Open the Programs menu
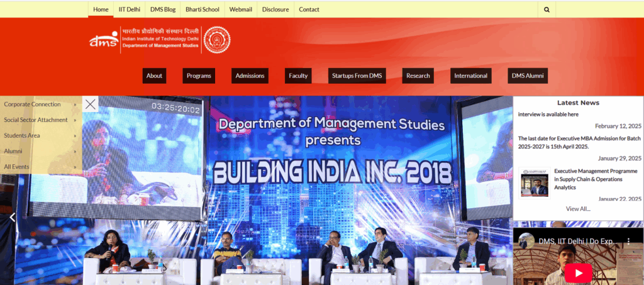The height and width of the screenshot is (285, 644). [x=199, y=75]
